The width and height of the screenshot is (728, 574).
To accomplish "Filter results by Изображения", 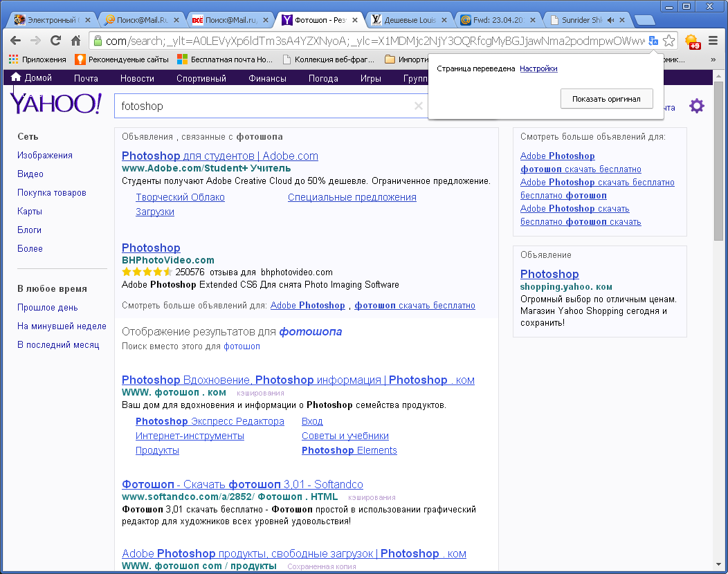I will [44, 155].
